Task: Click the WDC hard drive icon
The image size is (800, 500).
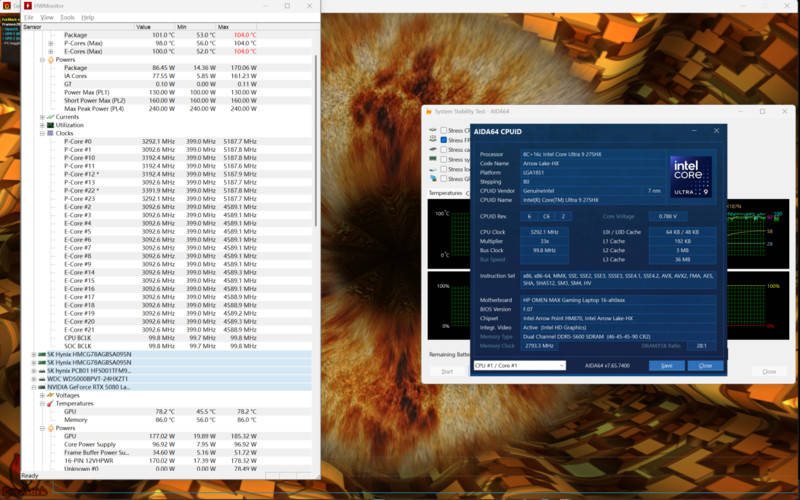Action: click(x=42, y=378)
